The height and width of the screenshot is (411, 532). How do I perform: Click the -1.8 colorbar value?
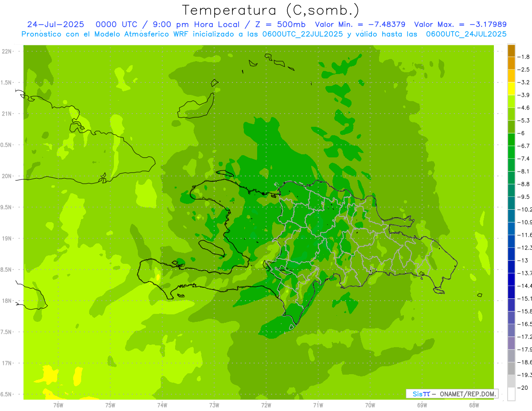pos(524,57)
